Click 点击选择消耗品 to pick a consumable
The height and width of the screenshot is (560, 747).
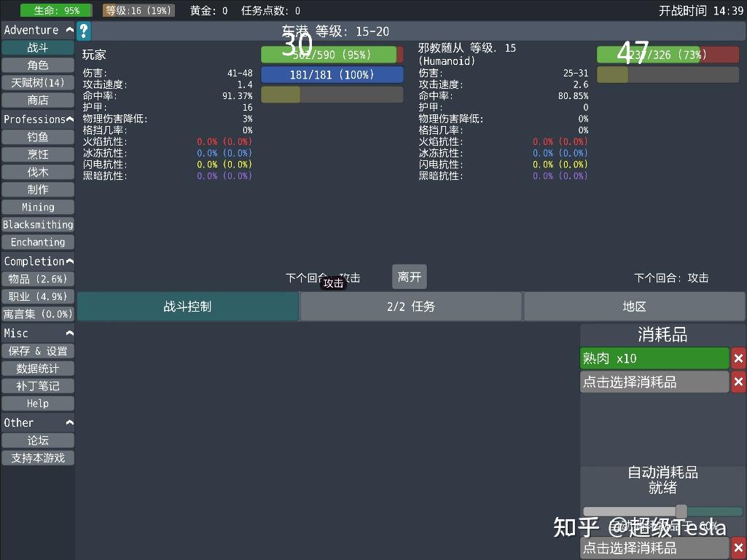[x=654, y=382]
